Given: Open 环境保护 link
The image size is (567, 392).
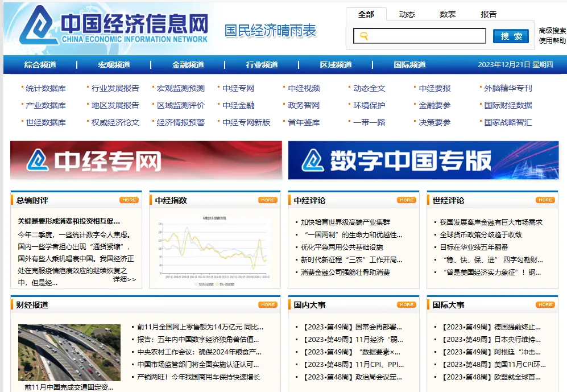Looking at the screenshot, I should click(x=369, y=105).
